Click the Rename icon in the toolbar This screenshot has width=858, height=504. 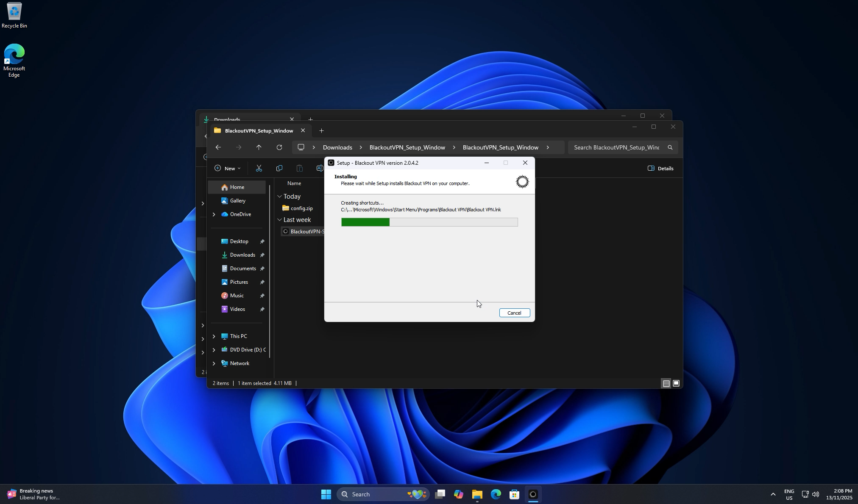pyautogui.click(x=320, y=168)
